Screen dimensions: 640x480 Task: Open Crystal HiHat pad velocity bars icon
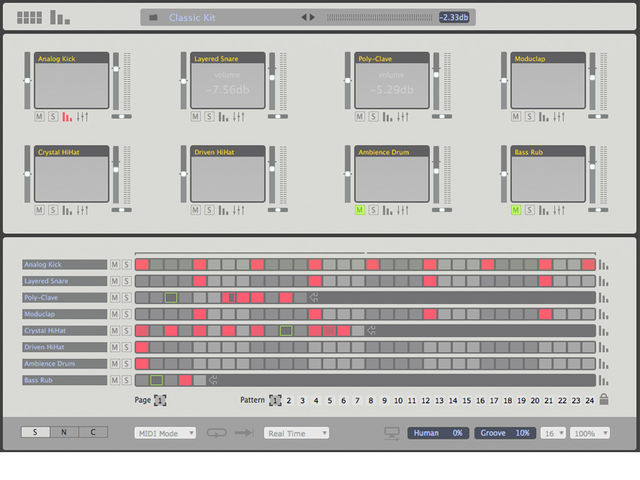(67, 211)
